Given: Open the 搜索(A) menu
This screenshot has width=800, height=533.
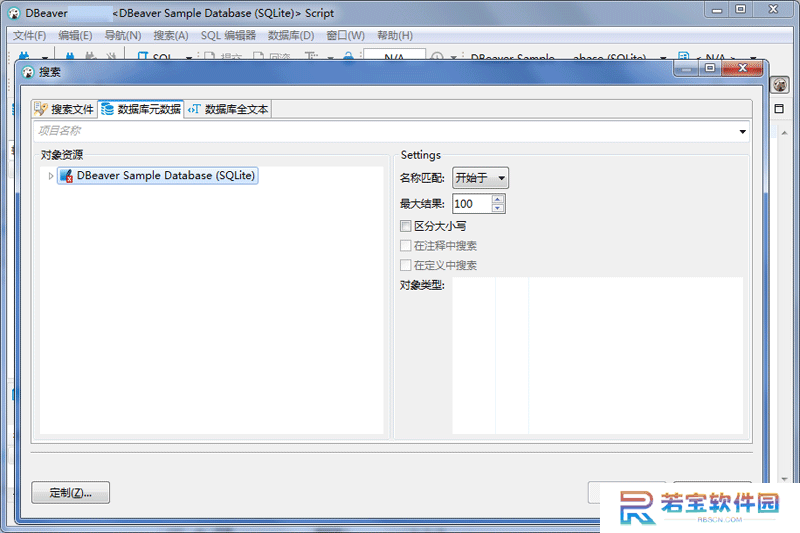Looking at the screenshot, I should 171,36.
